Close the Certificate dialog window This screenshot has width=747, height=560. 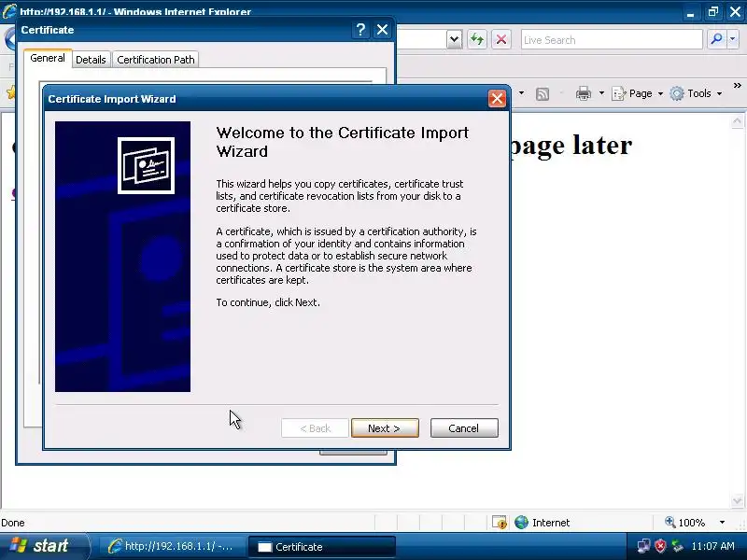pyautogui.click(x=382, y=30)
